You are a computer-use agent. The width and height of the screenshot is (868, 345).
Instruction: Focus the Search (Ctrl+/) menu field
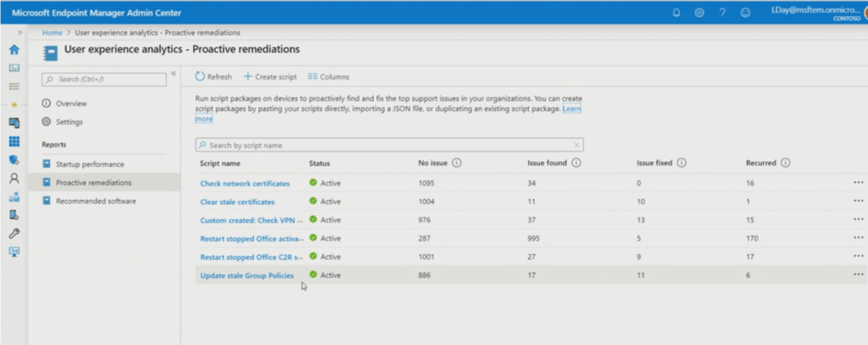coord(104,79)
